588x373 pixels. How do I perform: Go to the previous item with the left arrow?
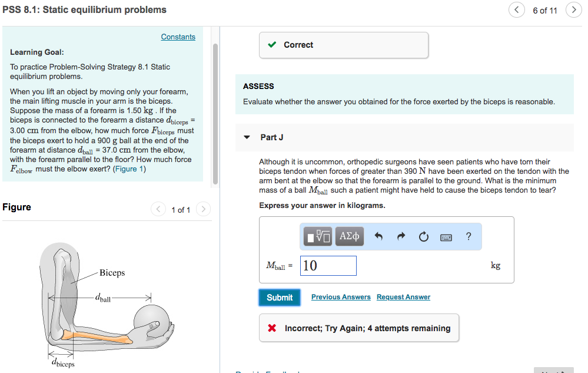click(516, 9)
